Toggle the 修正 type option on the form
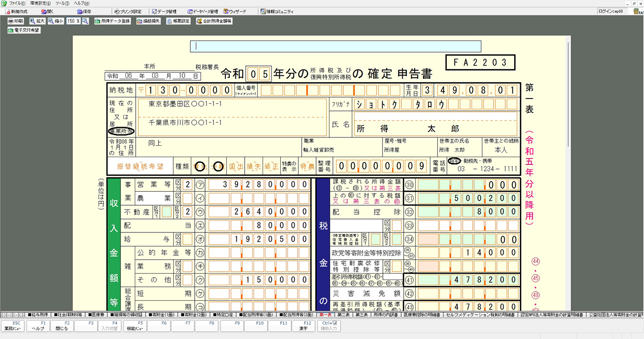This screenshot has height=339, width=644. click(x=271, y=167)
